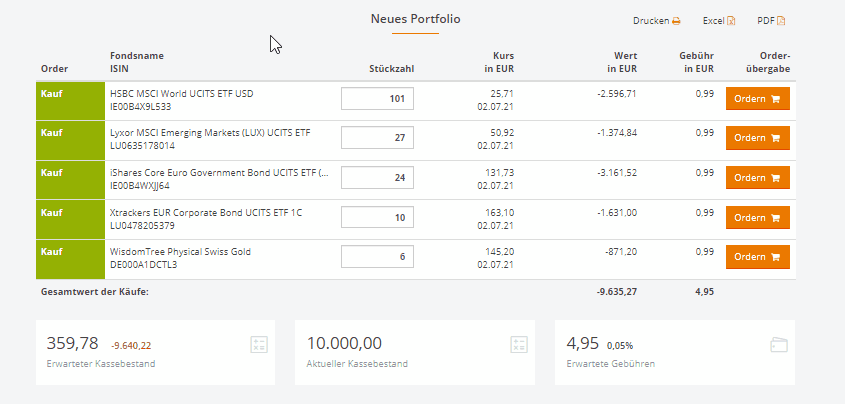The height and width of the screenshot is (404, 845).
Task: Open the Xtrackers EUR Corporate Bond fund name
Action: click(x=194, y=212)
